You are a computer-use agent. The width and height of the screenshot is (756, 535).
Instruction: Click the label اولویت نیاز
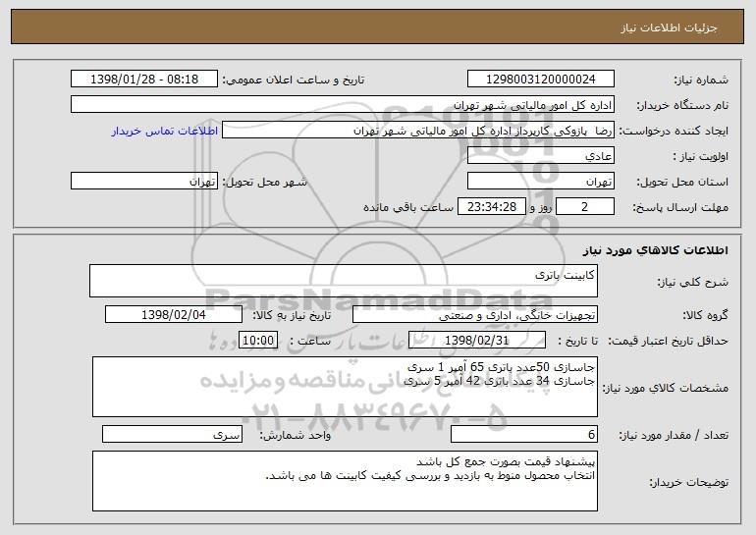tap(701, 157)
